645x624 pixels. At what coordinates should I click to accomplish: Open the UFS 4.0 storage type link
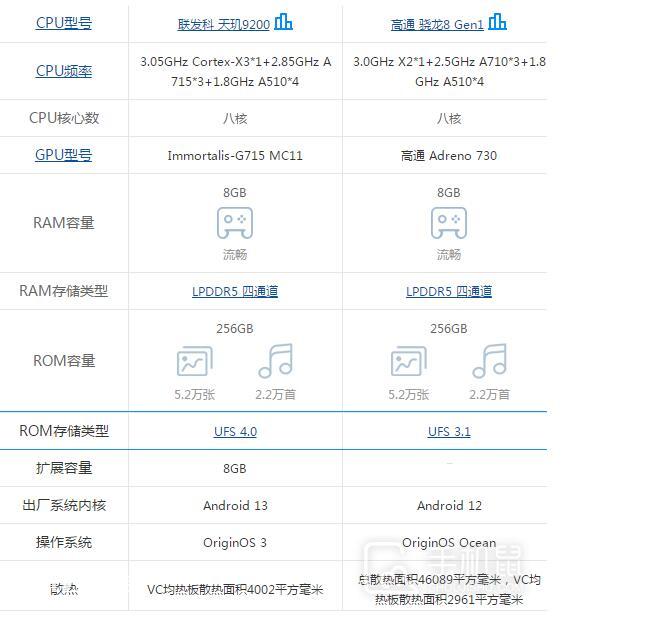[x=235, y=431]
